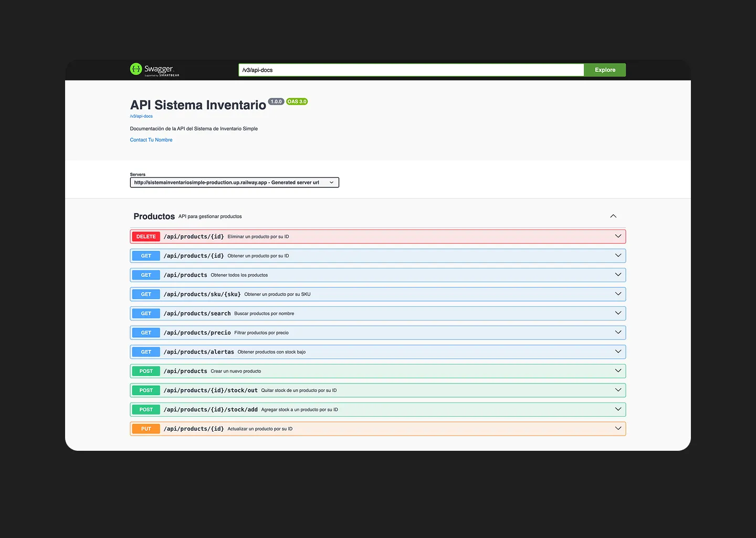Click the Swagger logo icon
The width and height of the screenshot is (756, 538).
[136, 69]
